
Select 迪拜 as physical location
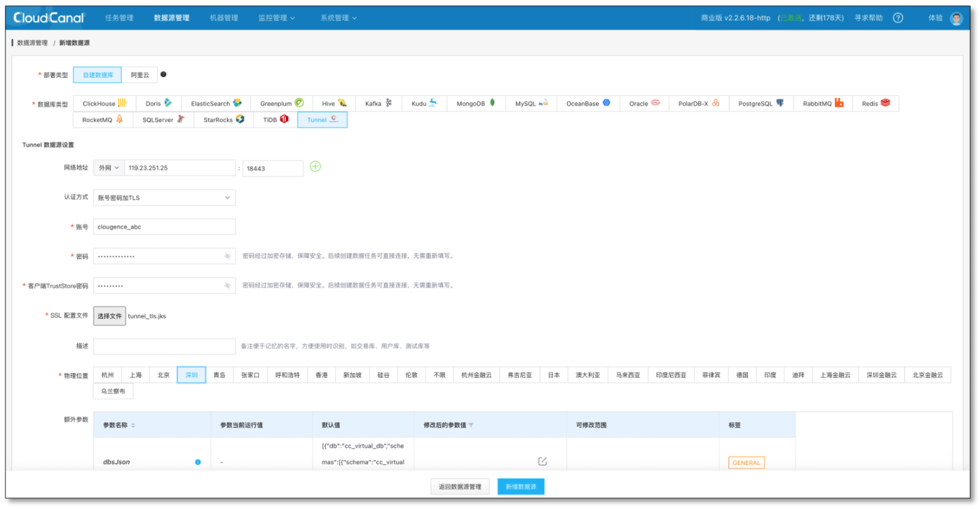pyautogui.click(x=798, y=375)
